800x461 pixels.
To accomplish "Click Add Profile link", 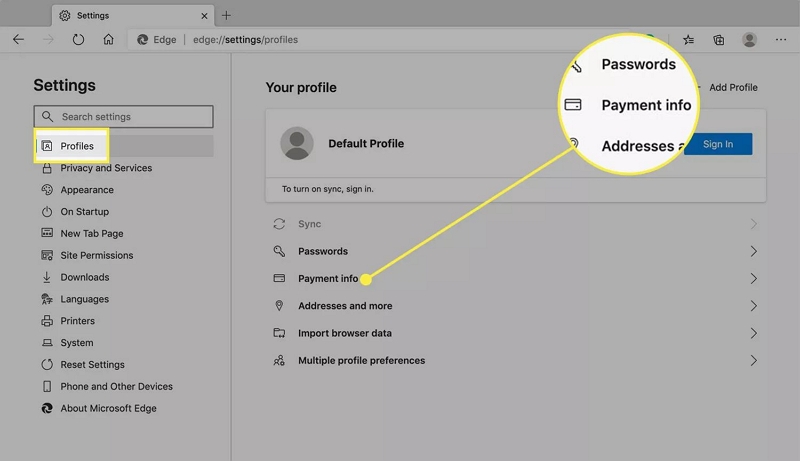I will pyautogui.click(x=733, y=88).
